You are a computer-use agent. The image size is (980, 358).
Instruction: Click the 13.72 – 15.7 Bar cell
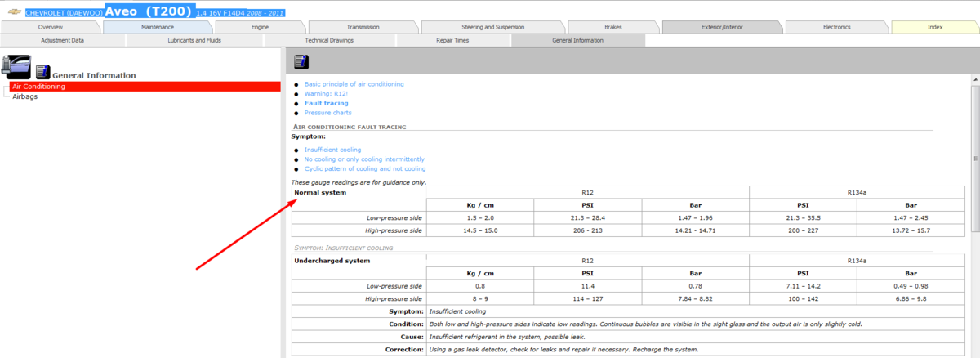point(911,231)
